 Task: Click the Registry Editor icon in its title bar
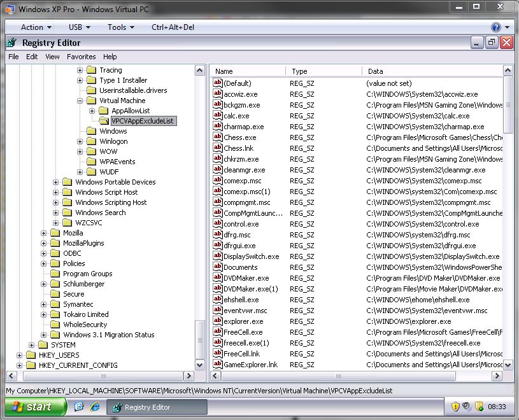(11, 43)
